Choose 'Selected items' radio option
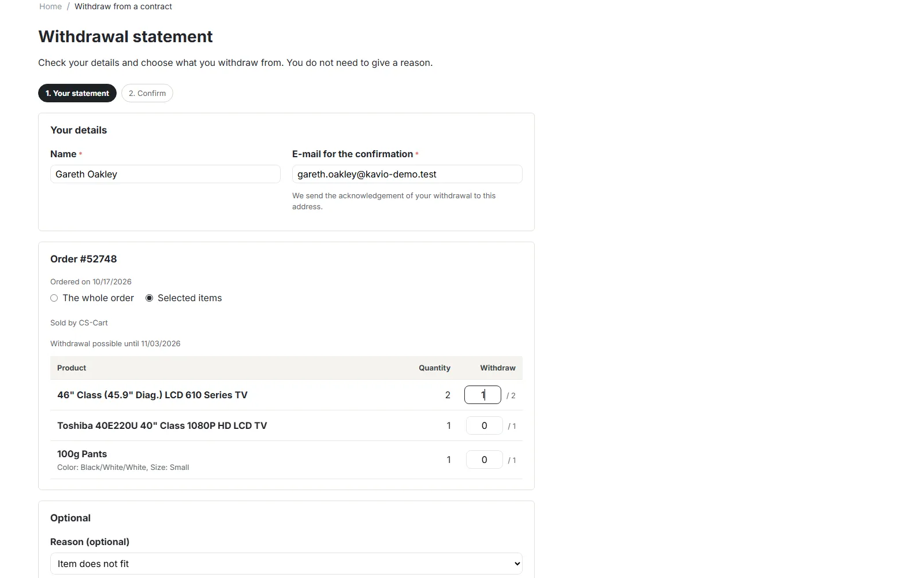 click(x=150, y=298)
